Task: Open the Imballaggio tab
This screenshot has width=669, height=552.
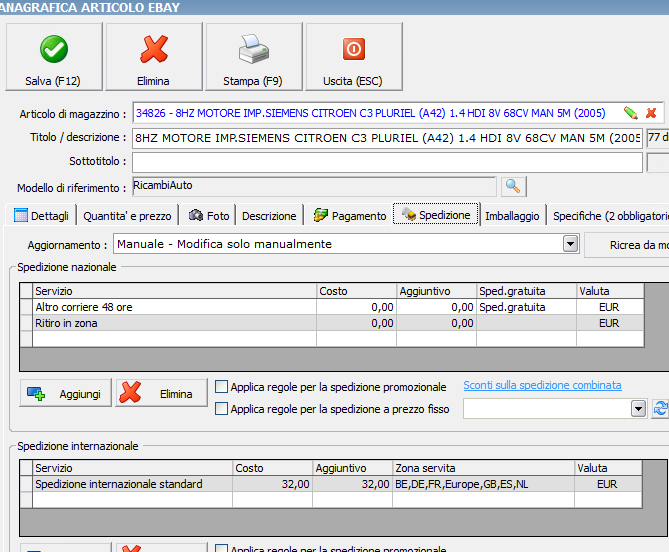Action: 512,216
